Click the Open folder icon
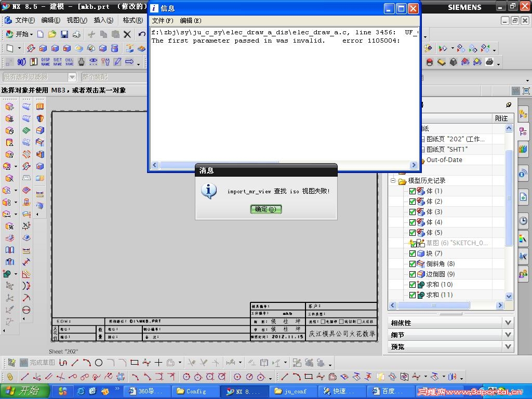 click(x=52, y=34)
